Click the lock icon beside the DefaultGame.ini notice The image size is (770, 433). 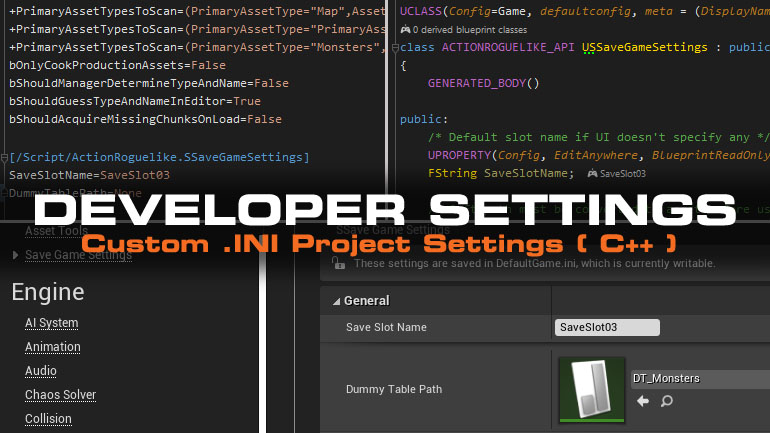[x=336, y=263]
